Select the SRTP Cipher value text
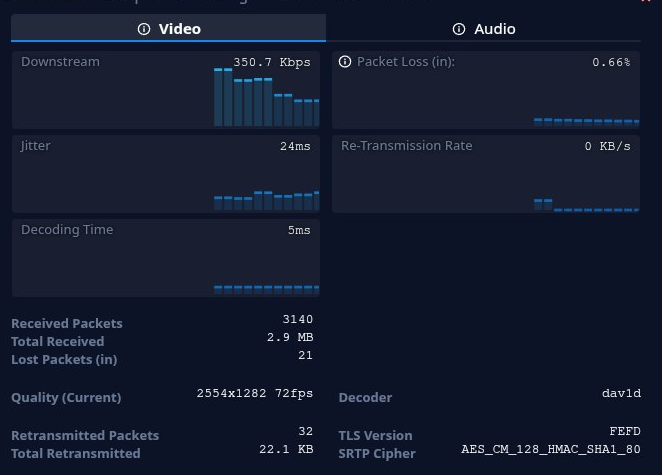The image size is (662, 475). (550, 449)
